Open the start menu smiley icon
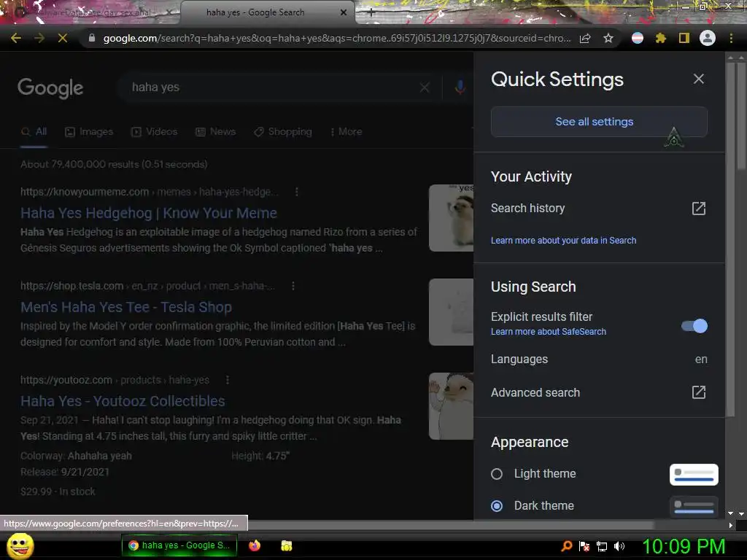The width and height of the screenshot is (747, 560). 20,545
